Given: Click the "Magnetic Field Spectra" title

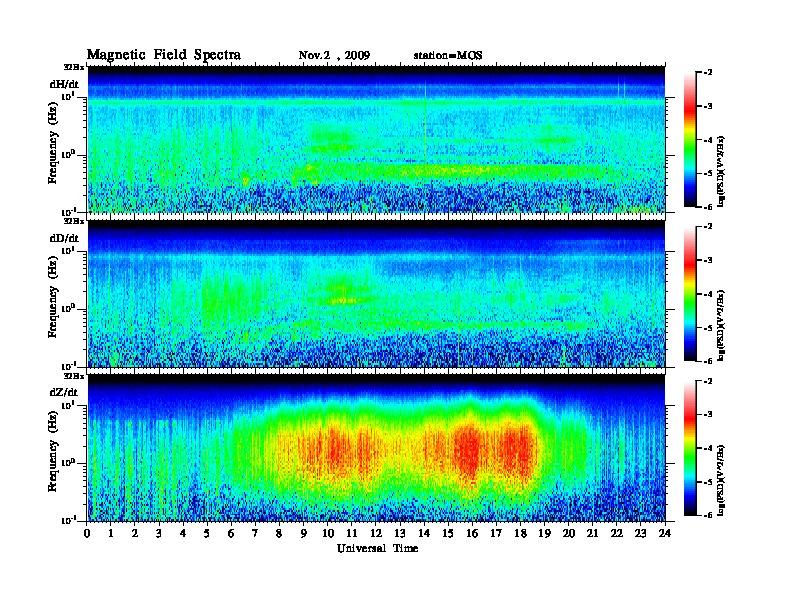Looking at the screenshot, I should tap(164, 55).
